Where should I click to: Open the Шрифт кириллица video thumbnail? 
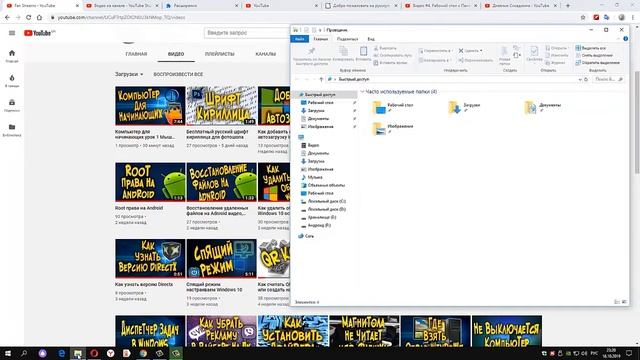click(222, 106)
